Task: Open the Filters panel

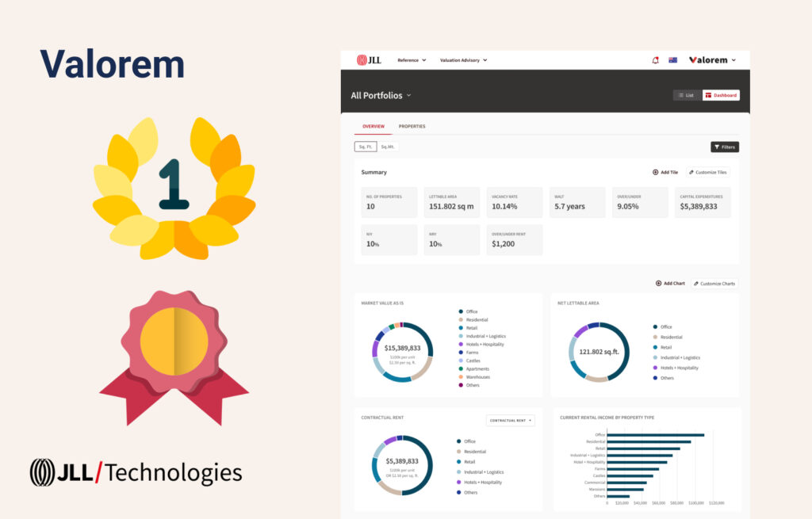Action: (x=725, y=147)
